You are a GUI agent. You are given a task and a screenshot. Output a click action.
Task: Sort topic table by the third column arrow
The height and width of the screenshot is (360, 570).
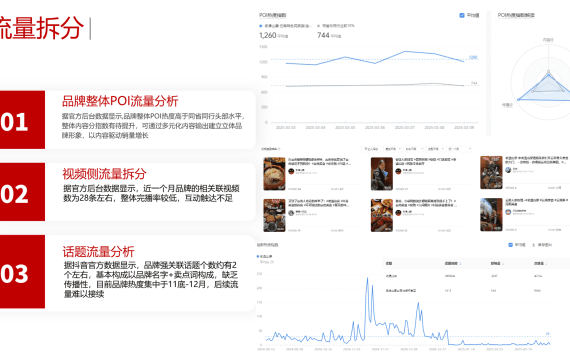coord(503,264)
